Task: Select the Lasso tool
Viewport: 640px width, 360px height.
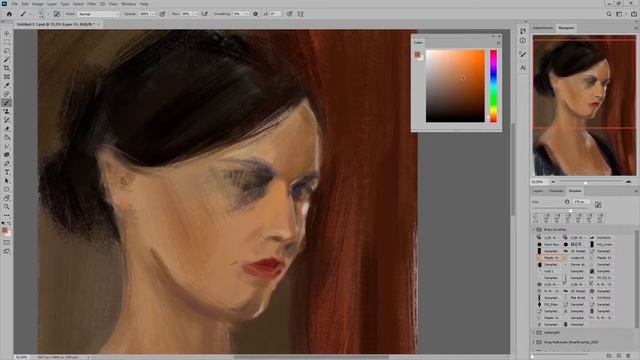Action: coord(7,51)
